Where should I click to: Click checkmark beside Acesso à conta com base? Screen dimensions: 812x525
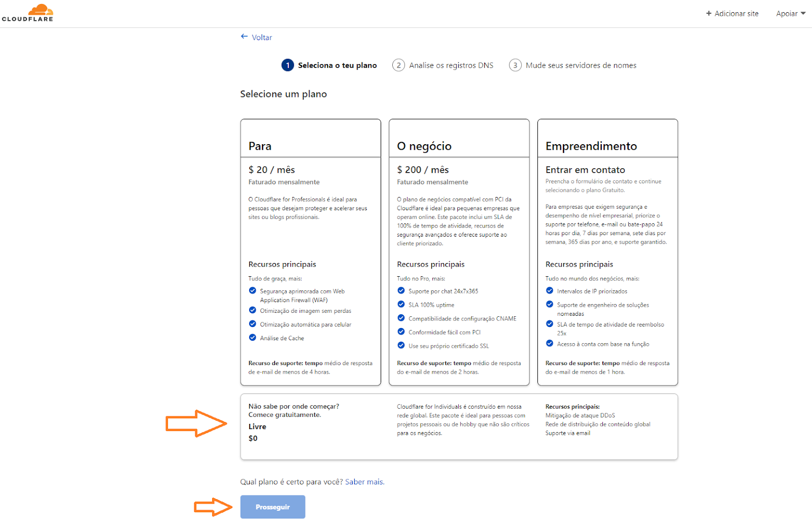[550, 343]
